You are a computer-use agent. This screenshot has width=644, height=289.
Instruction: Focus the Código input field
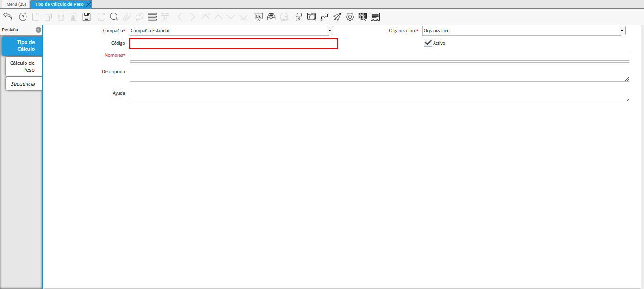(233, 43)
